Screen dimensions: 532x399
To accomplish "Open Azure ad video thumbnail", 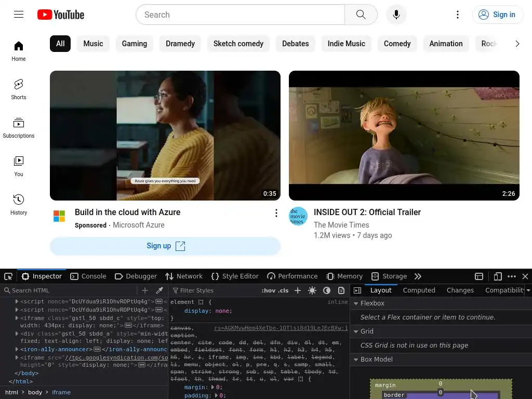I will pos(165,136).
